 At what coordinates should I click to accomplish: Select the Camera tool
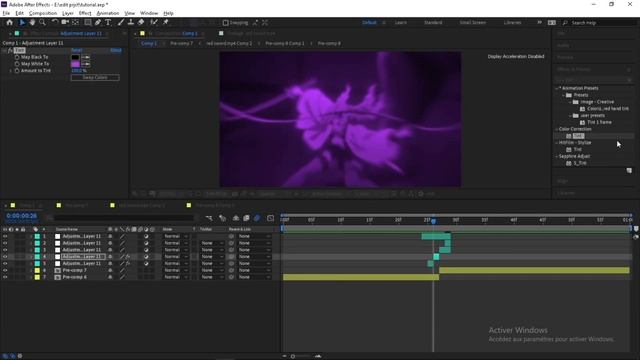point(65,22)
